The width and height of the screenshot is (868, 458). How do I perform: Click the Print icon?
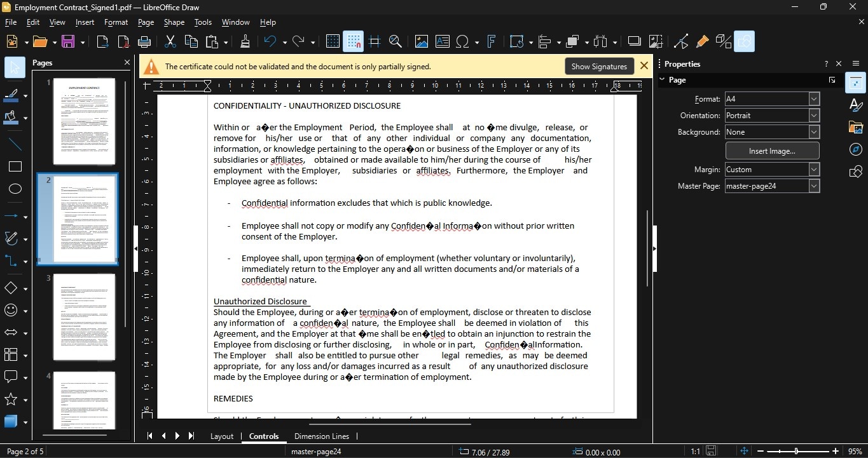144,42
